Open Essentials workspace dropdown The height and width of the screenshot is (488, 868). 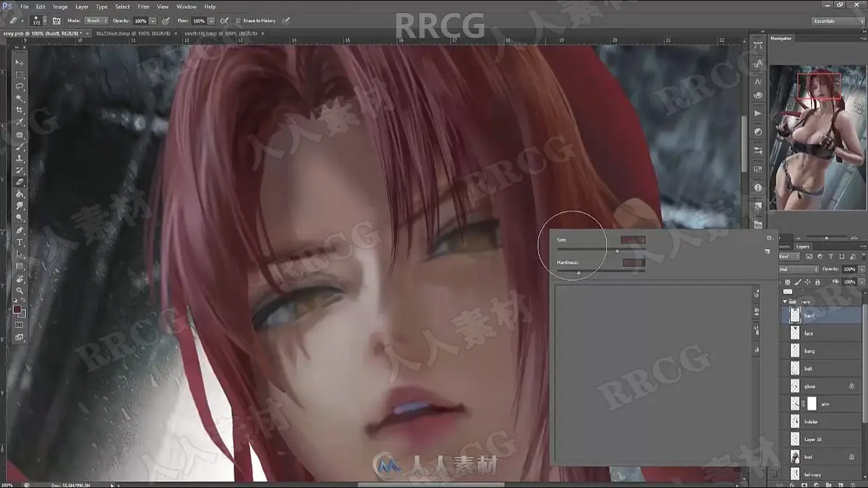837,21
